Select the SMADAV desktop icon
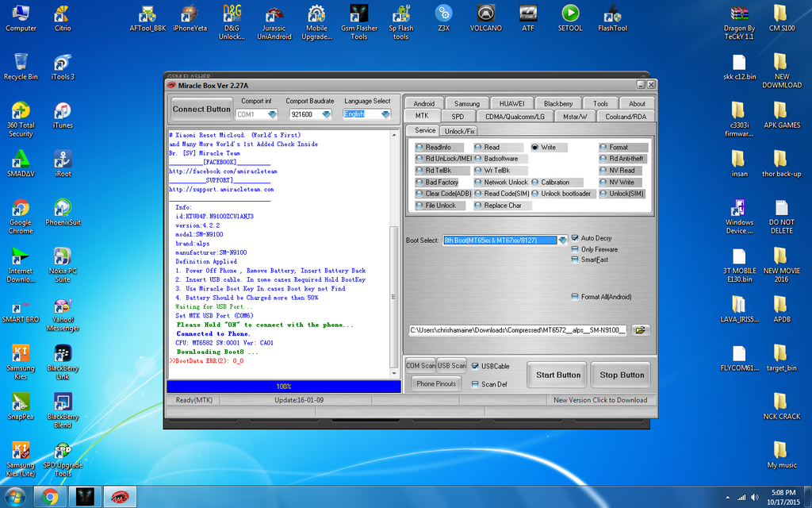The image size is (812, 508). (x=21, y=164)
